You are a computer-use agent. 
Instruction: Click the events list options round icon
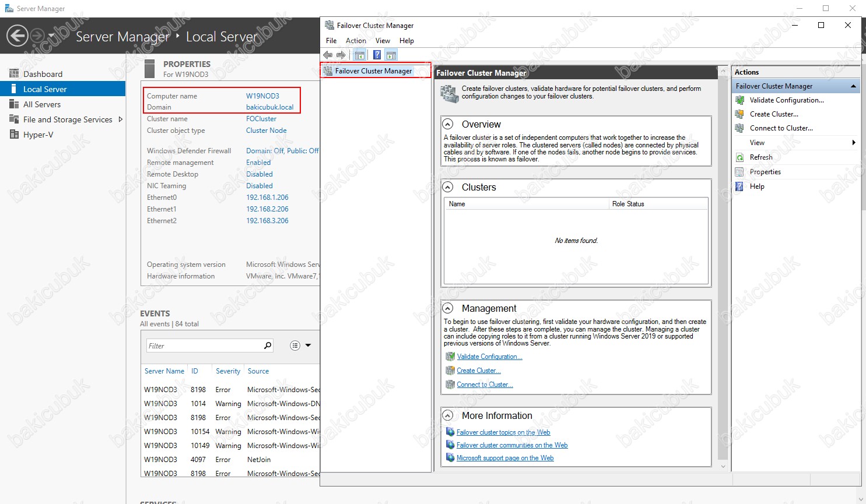pyautogui.click(x=295, y=346)
